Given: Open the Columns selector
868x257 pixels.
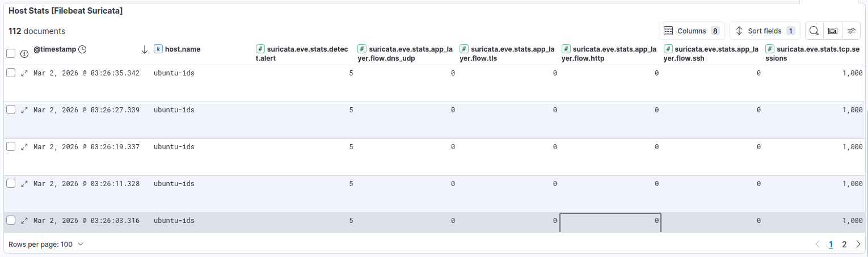Looking at the screenshot, I should click(691, 31).
